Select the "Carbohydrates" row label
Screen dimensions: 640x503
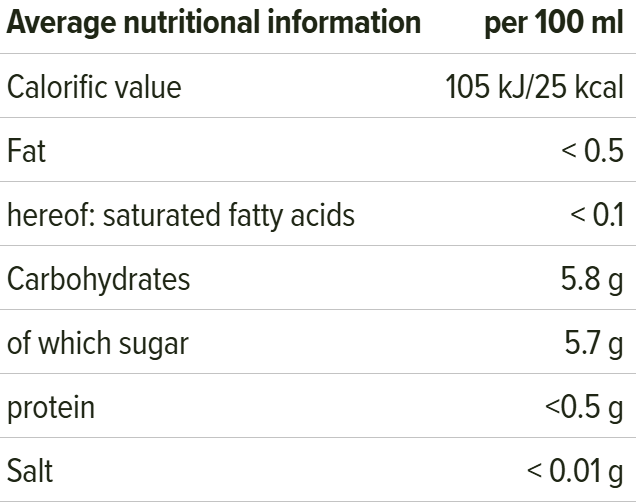click(x=98, y=279)
